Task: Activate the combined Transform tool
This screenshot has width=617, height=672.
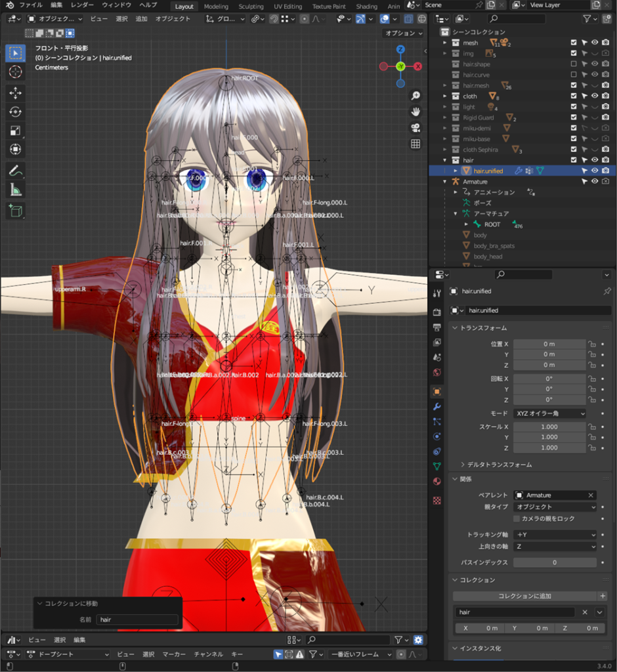Action: (16, 149)
